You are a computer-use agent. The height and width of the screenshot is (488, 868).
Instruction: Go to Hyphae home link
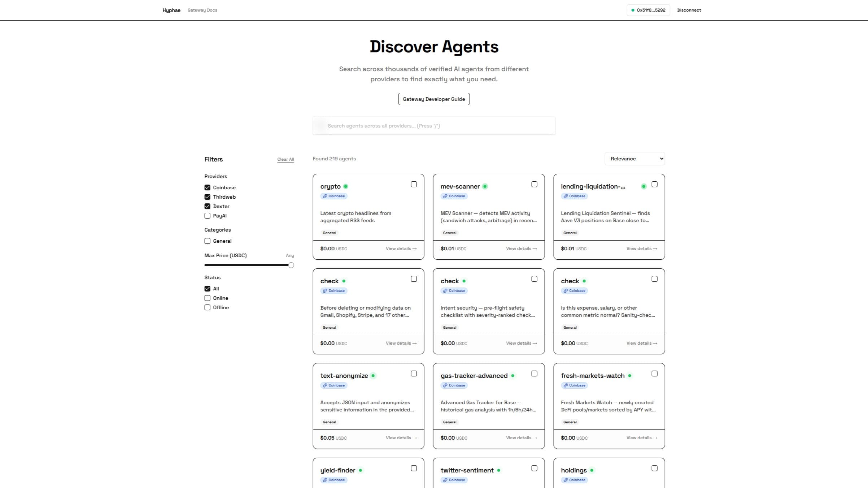(171, 10)
